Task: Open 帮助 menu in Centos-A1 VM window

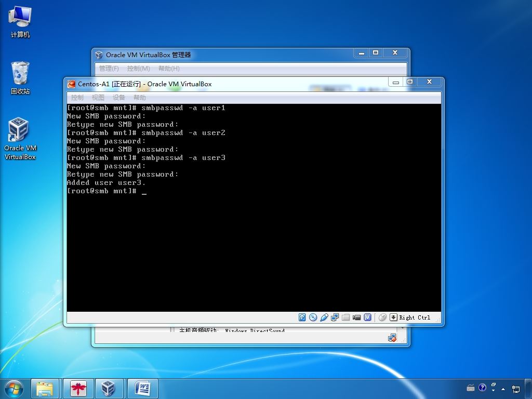Action: point(139,98)
